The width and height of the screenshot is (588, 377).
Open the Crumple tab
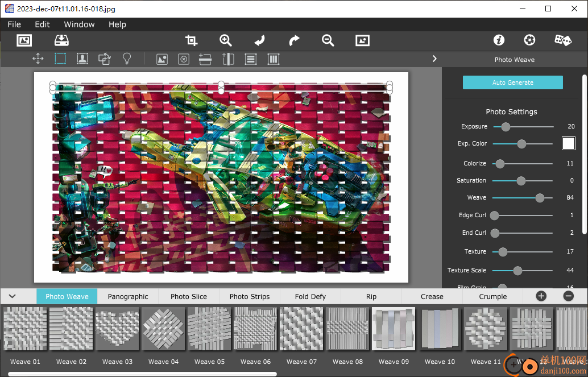click(493, 296)
